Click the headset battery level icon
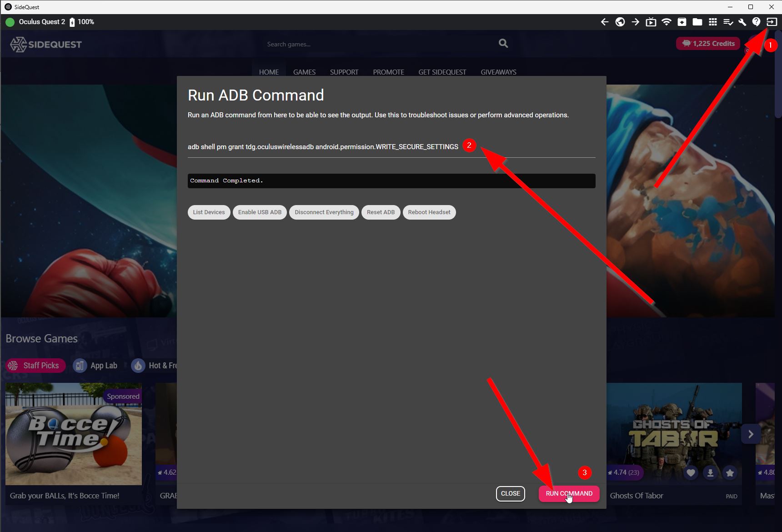Screen dimensions: 782x532 click(72, 22)
